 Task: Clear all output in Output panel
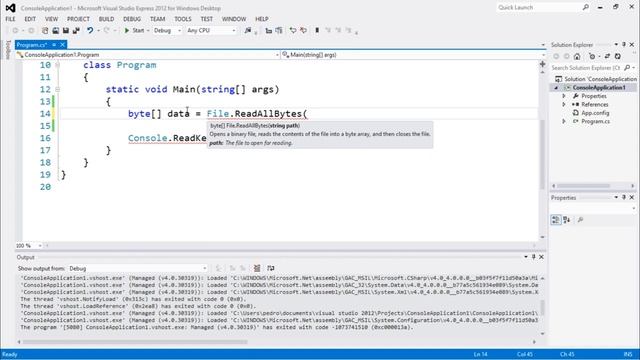click(x=257, y=268)
